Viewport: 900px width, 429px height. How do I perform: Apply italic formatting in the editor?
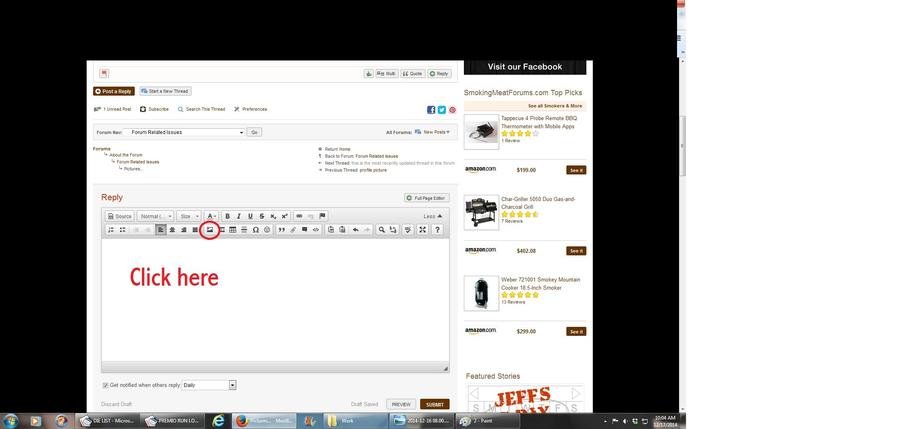coord(238,216)
